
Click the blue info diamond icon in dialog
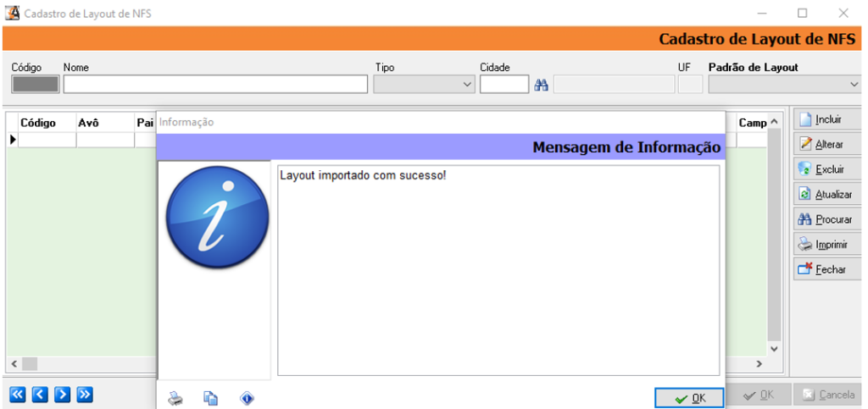[247, 397]
